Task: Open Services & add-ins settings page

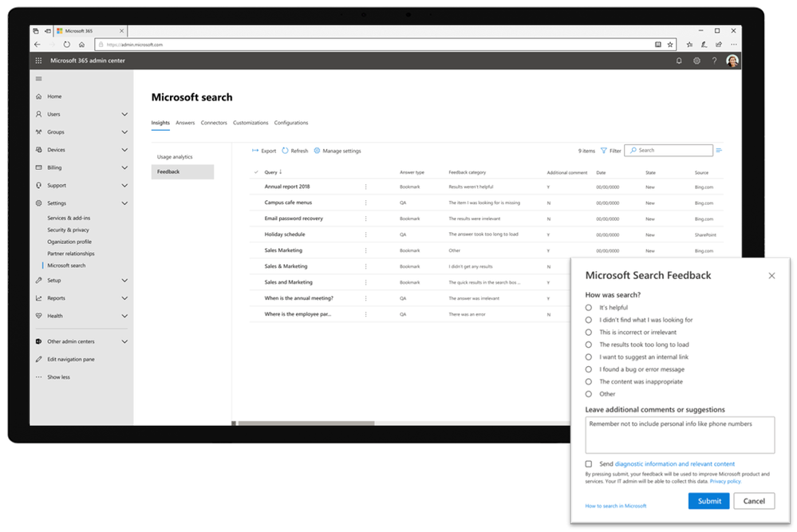Action: pos(69,218)
